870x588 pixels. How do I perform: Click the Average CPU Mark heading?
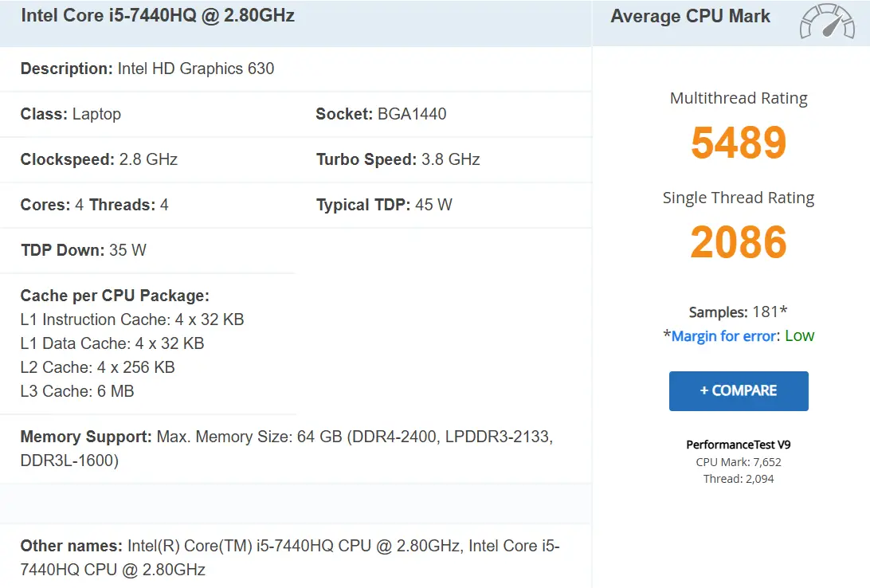click(690, 16)
